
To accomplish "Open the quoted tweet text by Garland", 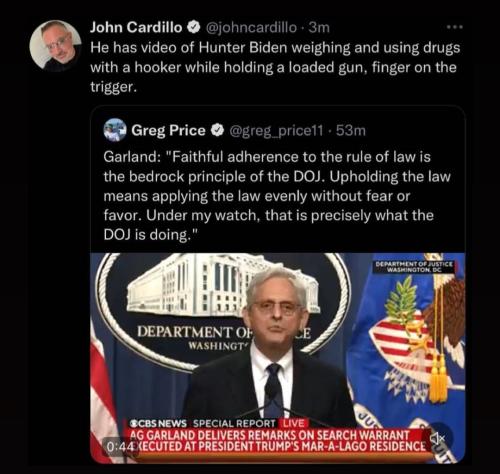I will (x=277, y=196).
